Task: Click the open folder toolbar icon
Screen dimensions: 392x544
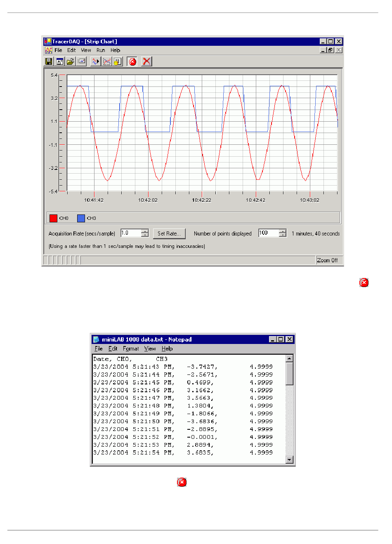Action: coord(71,61)
